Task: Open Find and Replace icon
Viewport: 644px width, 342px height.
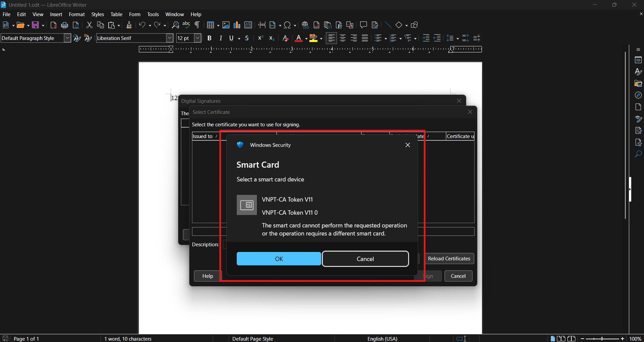Action: (176, 25)
